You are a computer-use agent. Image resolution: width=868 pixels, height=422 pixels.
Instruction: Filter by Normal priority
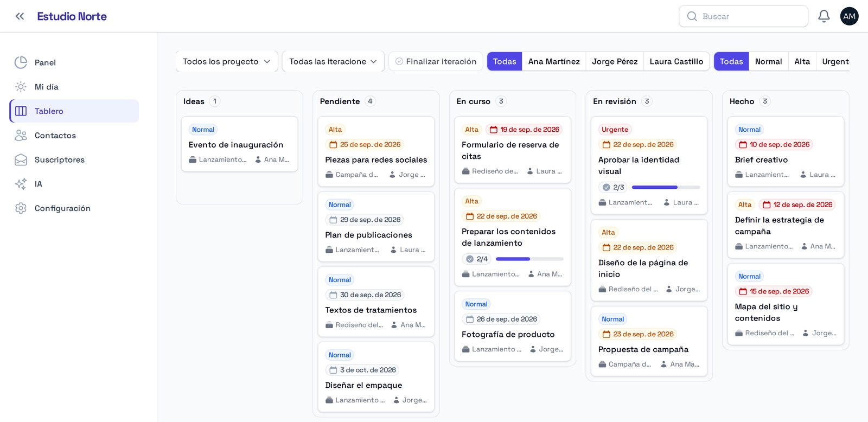pos(768,61)
